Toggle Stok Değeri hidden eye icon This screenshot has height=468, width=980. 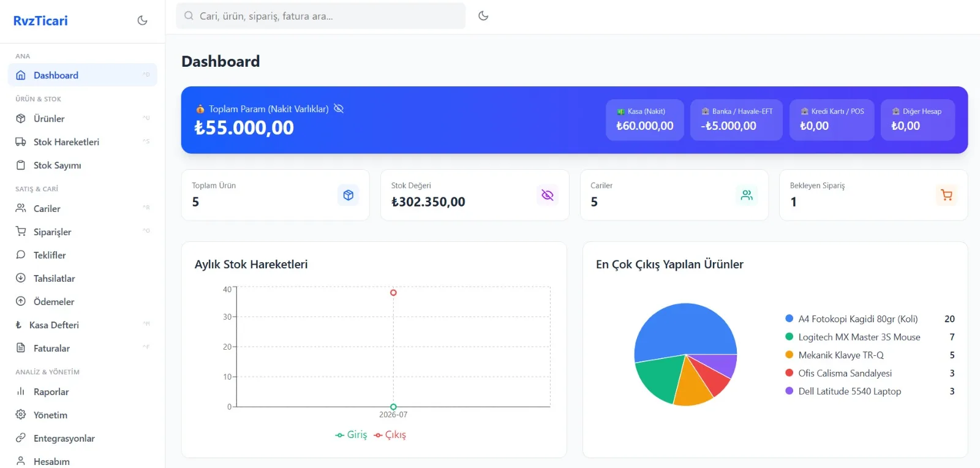tap(548, 195)
